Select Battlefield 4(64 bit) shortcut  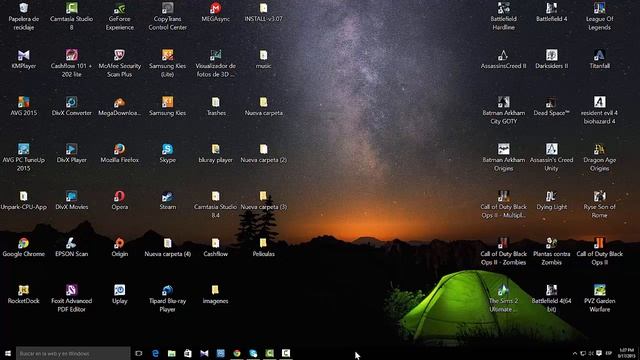coord(551,298)
